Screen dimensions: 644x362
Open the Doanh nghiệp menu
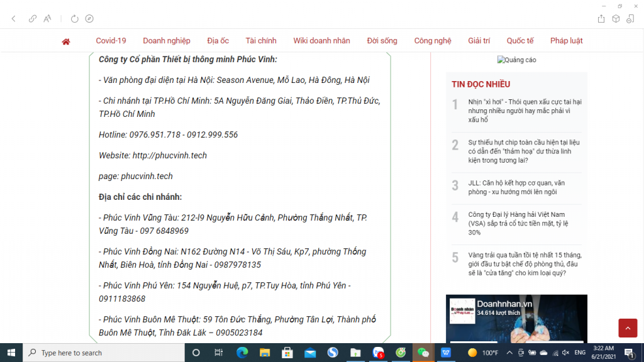coord(166,41)
